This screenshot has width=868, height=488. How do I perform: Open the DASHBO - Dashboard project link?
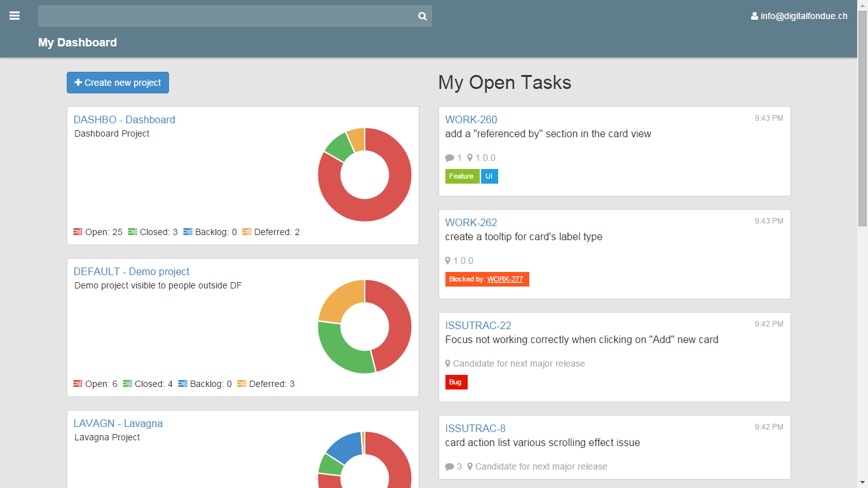point(125,119)
